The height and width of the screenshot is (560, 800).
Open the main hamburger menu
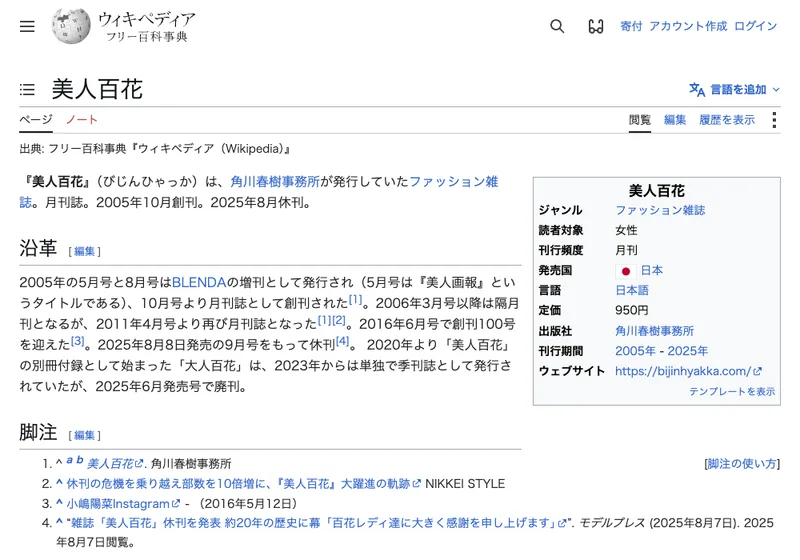pyautogui.click(x=27, y=26)
